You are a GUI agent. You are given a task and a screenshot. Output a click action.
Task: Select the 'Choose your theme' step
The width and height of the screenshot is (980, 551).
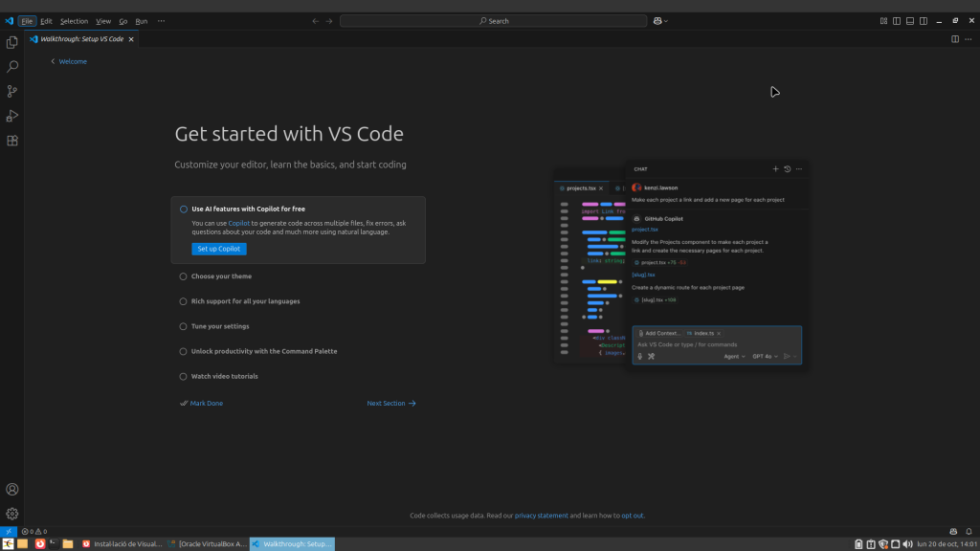point(221,276)
